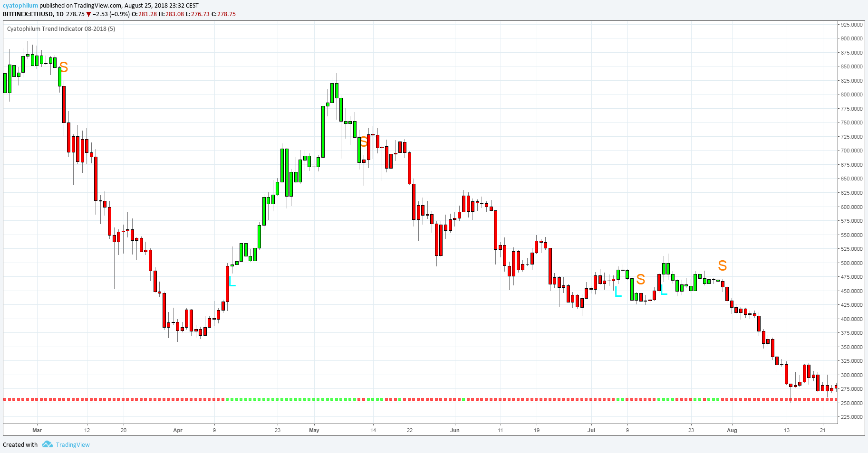Click the orange S signal after Jul 9
The width and height of the screenshot is (868, 453).
click(x=641, y=280)
